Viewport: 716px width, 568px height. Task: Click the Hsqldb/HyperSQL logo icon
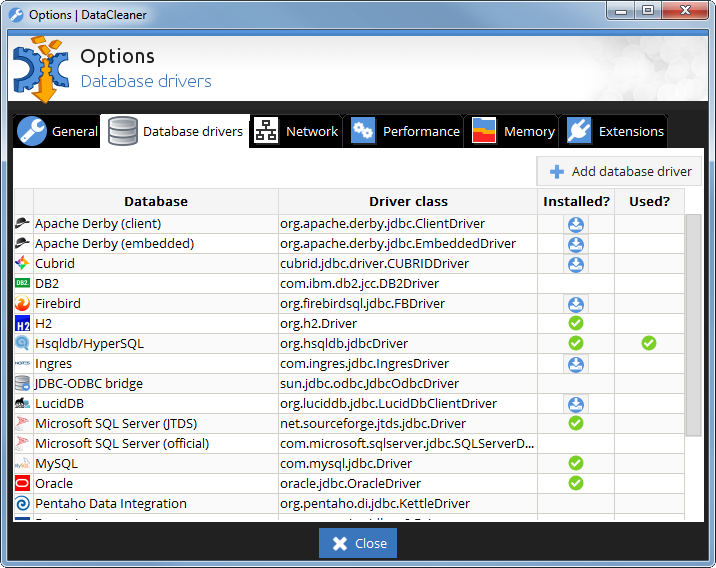[22, 343]
